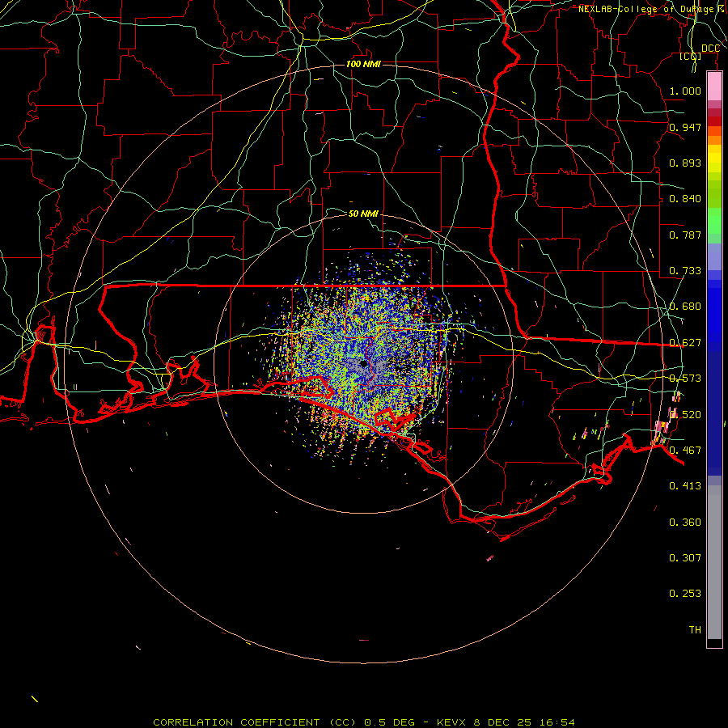728x728 pixels.
Task: Pick the gray segment on the color bar
Action: click(714, 562)
